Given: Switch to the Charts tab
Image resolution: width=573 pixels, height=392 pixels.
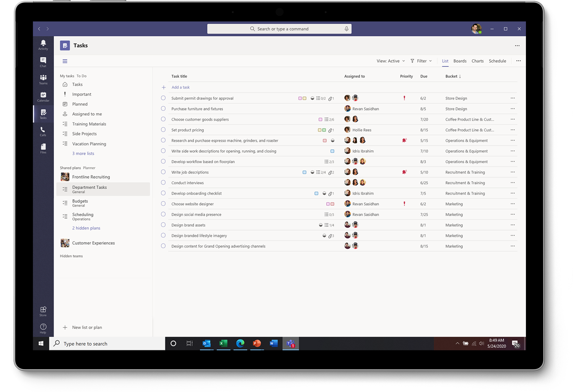Looking at the screenshot, I should coord(477,61).
